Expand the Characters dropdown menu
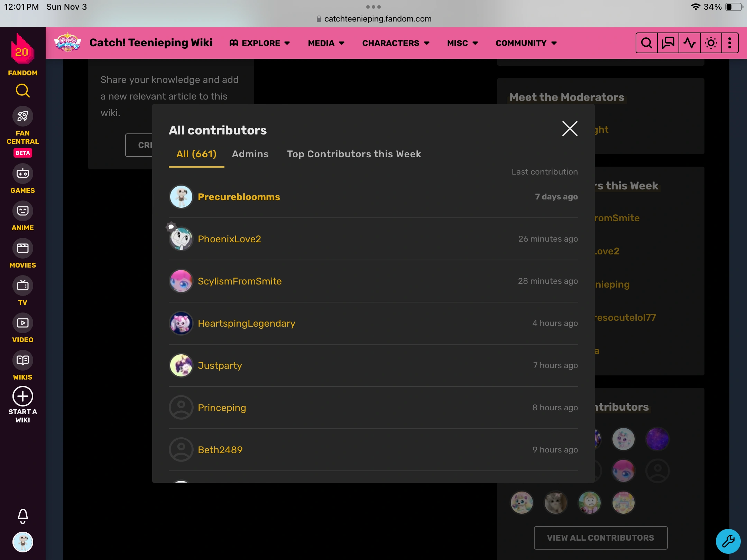The image size is (747, 560). pyautogui.click(x=396, y=43)
